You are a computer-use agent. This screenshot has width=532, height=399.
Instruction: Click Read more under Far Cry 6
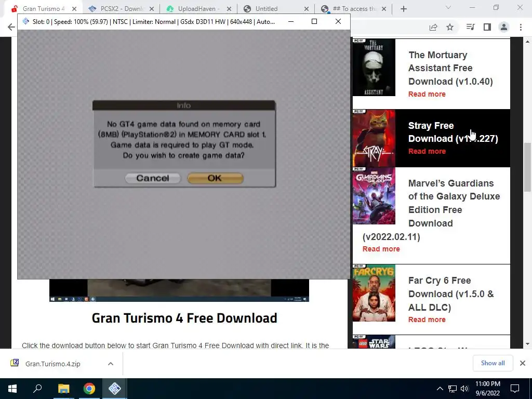(x=427, y=320)
